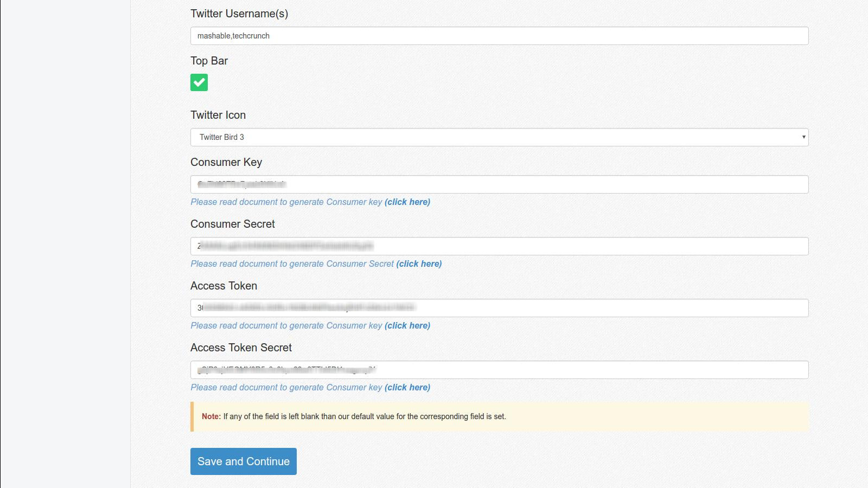Click the 'Access Token' heading label
Screen dimensions: 868x488
[224, 286]
